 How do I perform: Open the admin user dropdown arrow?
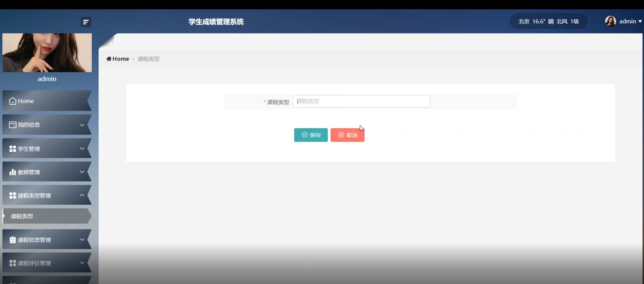coord(640,21)
